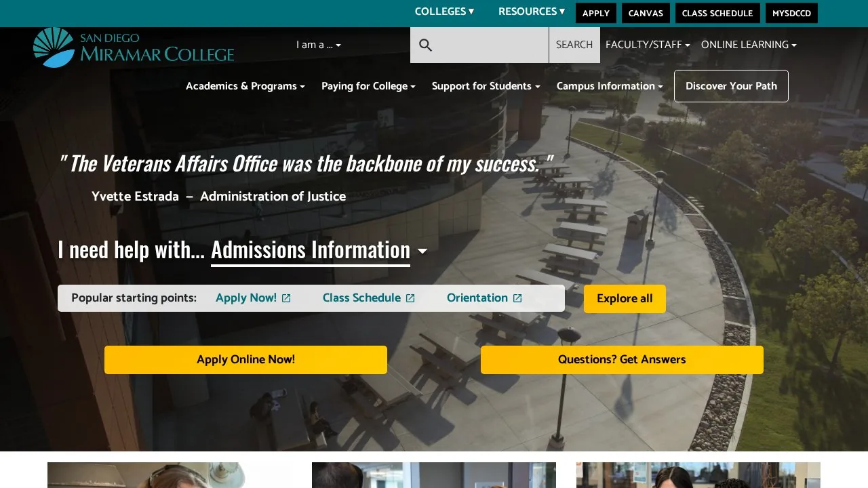Open the COLLEGES dropdown in top bar

(444, 12)
